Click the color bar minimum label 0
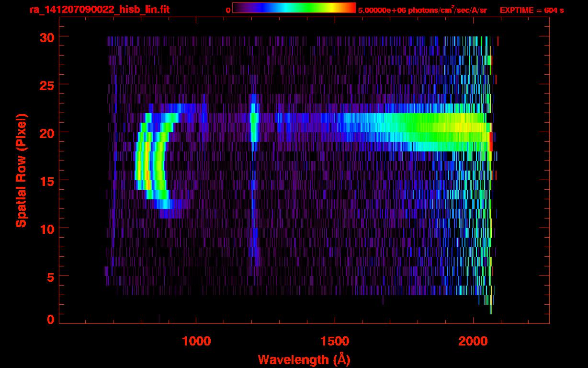Viewport: 588px width, 368px height. tap(228, 10)
